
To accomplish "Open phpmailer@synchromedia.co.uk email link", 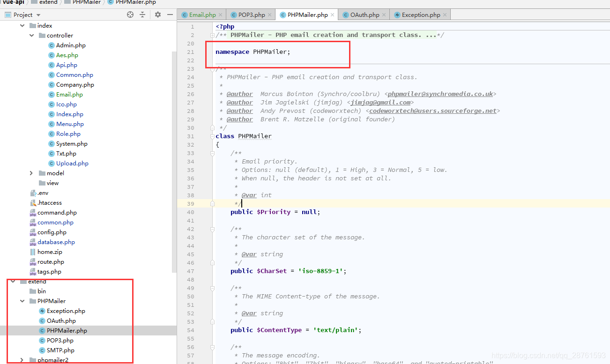I will (440, 94).
